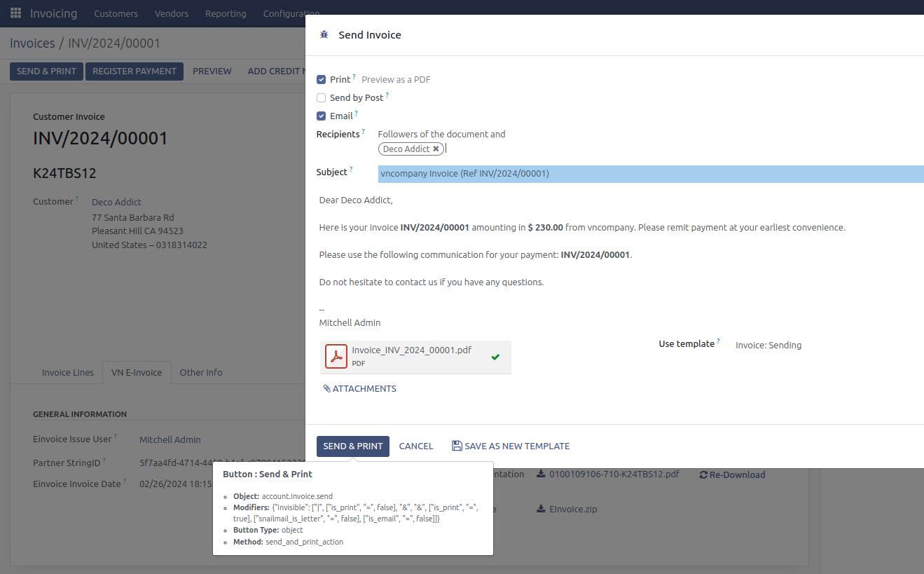
Task: Uncheck the Print checkbox
Action: click(322, 80)
